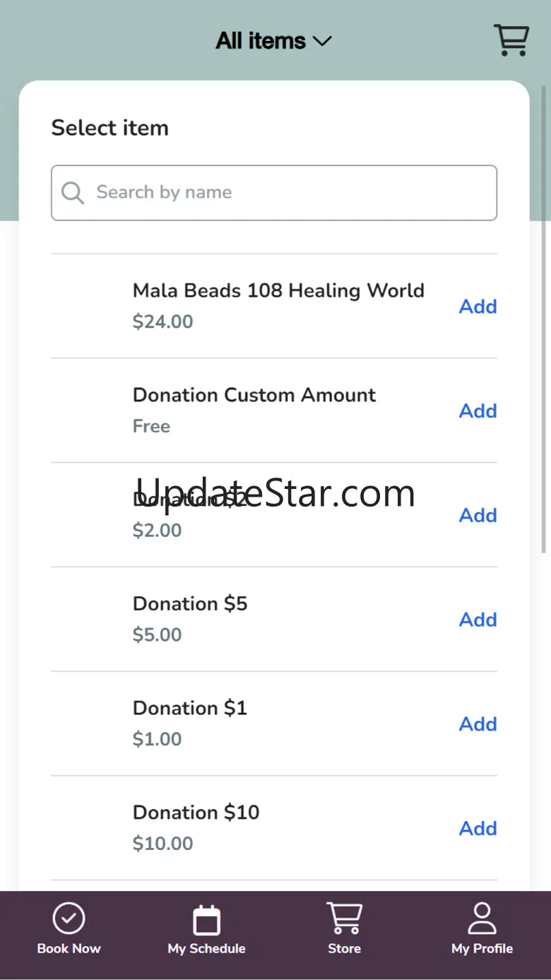
Task: Open the Donation $10 item name
Action: pos(196,813)
